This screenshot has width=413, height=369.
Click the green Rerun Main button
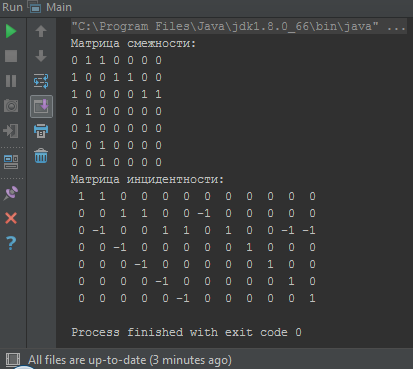11,31
